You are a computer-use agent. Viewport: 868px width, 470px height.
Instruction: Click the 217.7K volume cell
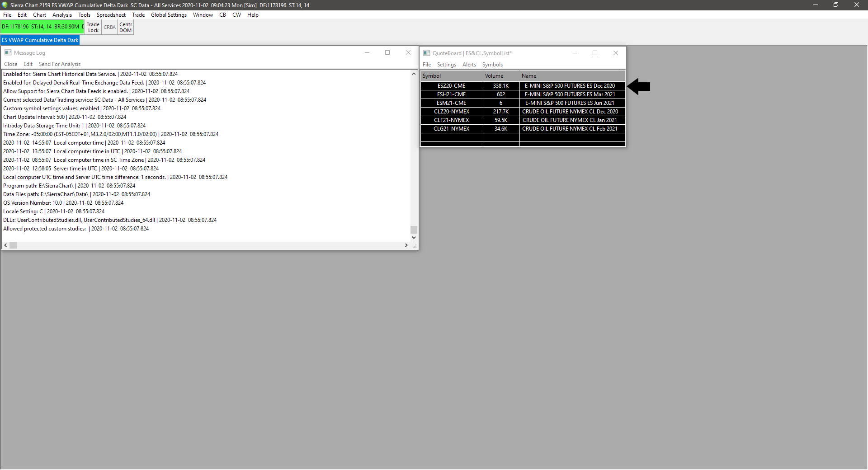[x=501, y=112]
